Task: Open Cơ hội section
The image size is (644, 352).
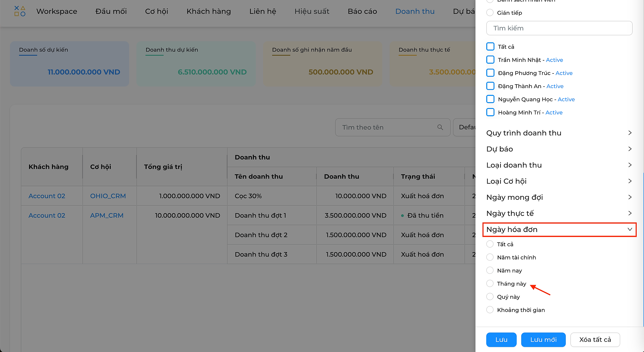Action: point(156,11)
